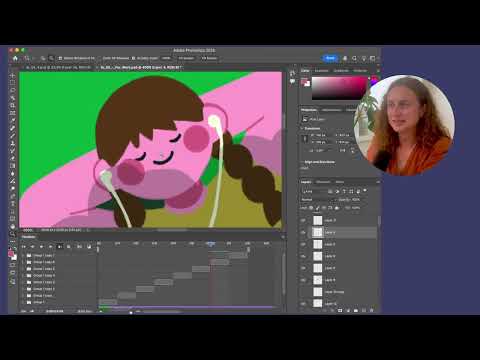480x360 pixels.
Task: Select the Move tool in toolbar
Action: coord(13,75)
